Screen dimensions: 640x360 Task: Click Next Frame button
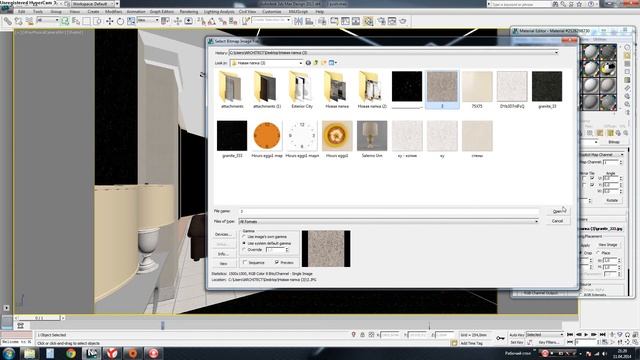594,335
